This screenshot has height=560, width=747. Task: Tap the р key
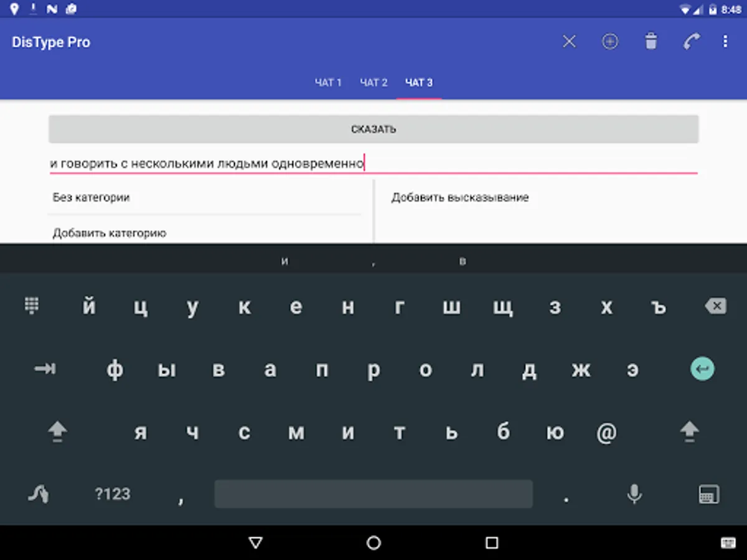pos(374,371)
